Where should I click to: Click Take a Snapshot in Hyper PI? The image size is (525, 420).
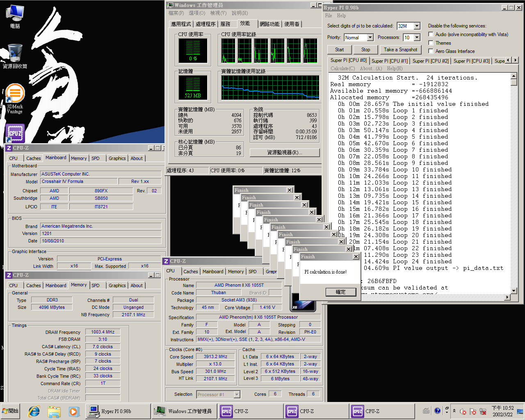click(401, 50)
